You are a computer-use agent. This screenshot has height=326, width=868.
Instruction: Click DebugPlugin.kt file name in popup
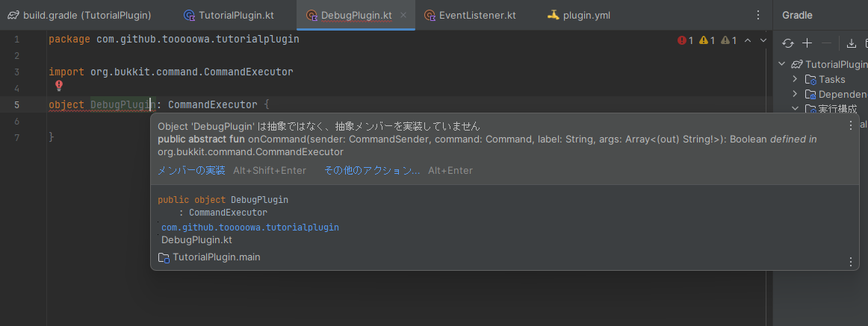click(x=196, y=239)
